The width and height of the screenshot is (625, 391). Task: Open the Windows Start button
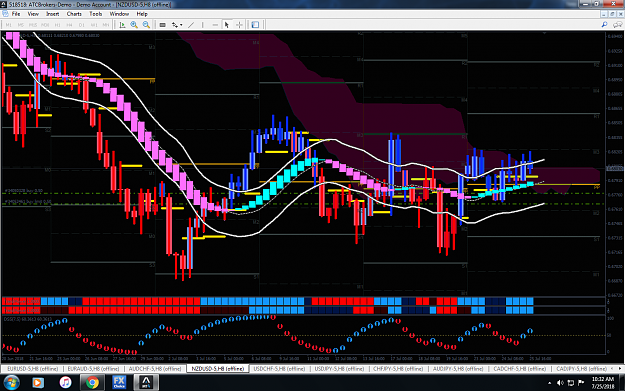tap(11, 383)
